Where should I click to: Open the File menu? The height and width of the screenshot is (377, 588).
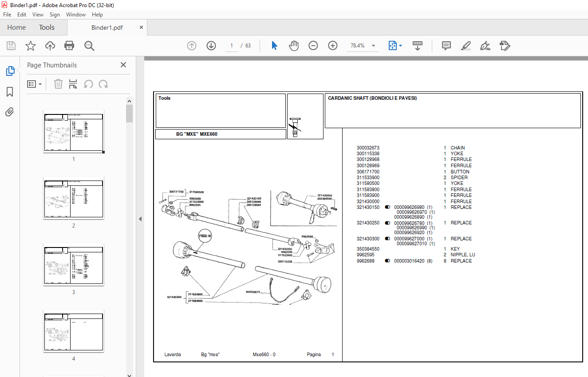(x=7, y=15)
